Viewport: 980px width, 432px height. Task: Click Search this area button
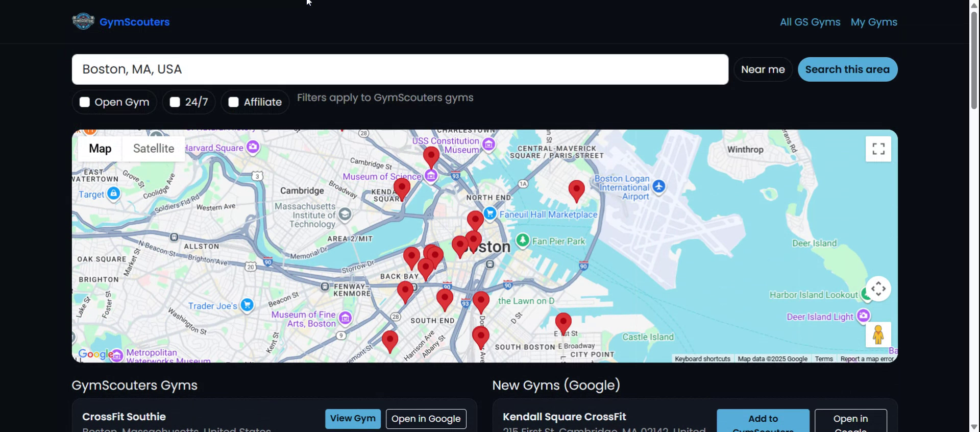pyautogui.click(x=847, y=69)
